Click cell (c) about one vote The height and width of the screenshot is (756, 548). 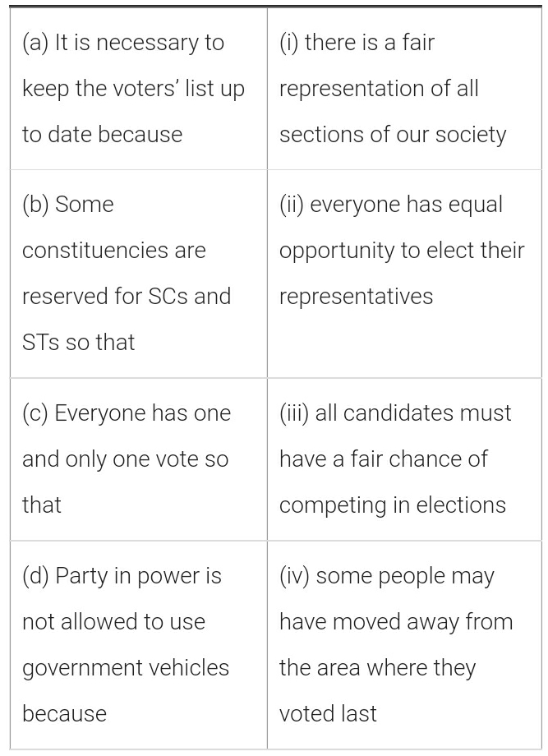138,459
